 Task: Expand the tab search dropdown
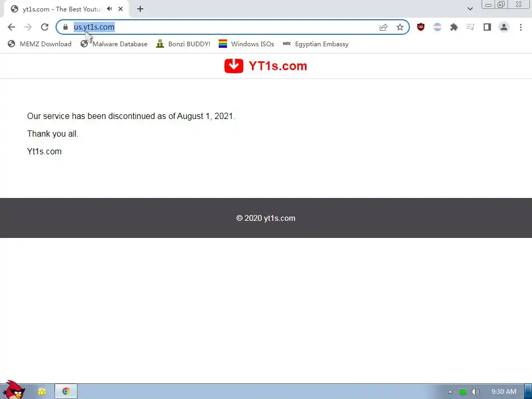[470, 9]
